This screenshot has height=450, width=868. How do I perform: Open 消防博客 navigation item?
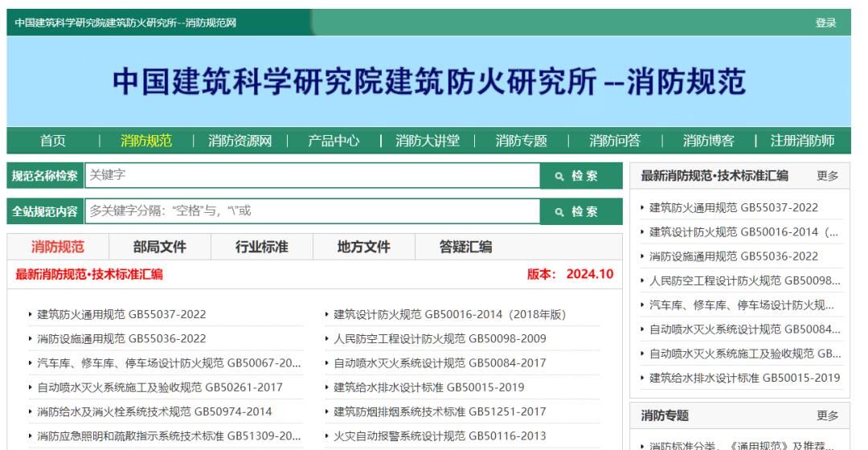coord(708,141)
